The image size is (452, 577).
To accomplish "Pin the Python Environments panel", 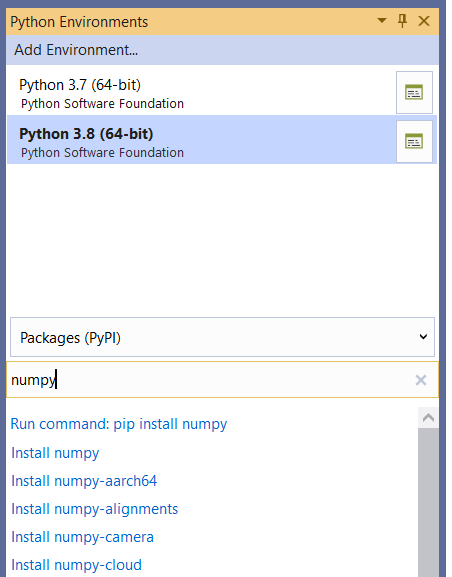I will tap(403, 21).
